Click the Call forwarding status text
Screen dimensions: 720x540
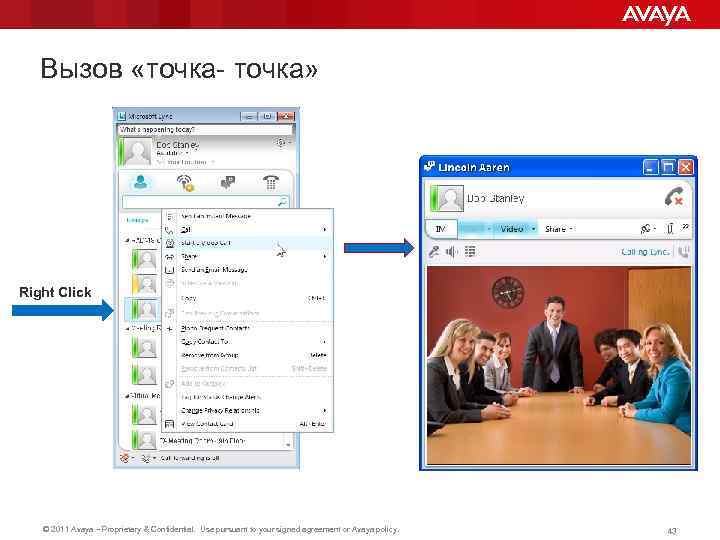(x=190, y=458)
